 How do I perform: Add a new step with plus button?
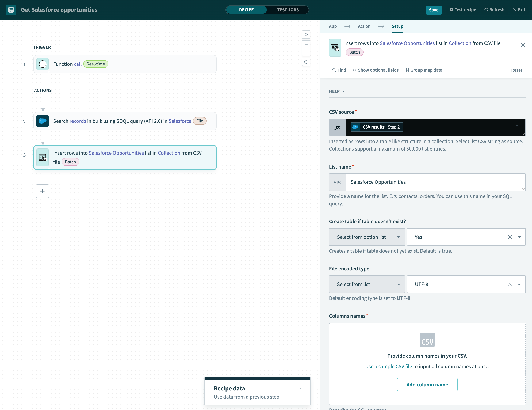click(x=42, y=191)
